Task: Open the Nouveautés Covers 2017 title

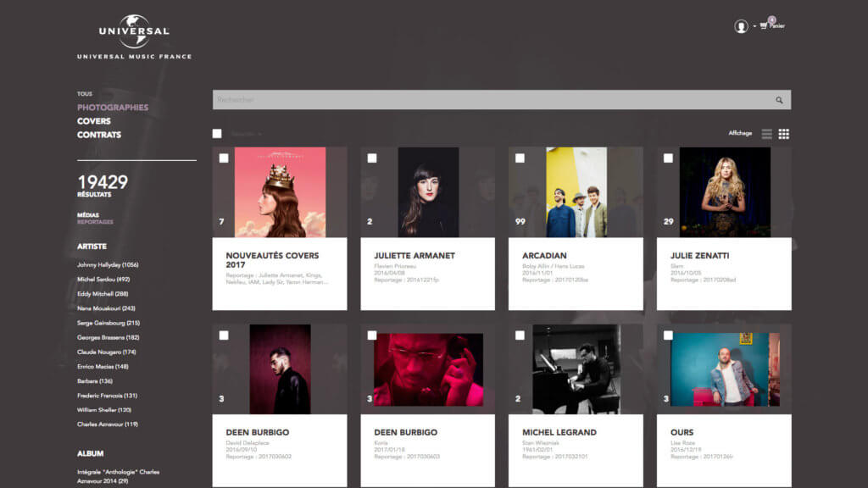Action: tap(272, 260)
